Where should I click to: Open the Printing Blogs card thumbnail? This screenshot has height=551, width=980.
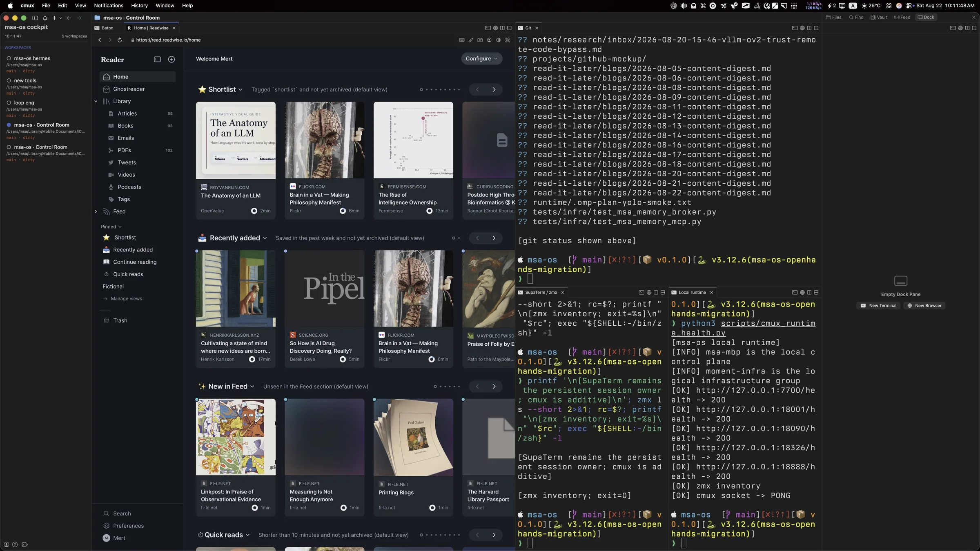(x=413, y=437)
